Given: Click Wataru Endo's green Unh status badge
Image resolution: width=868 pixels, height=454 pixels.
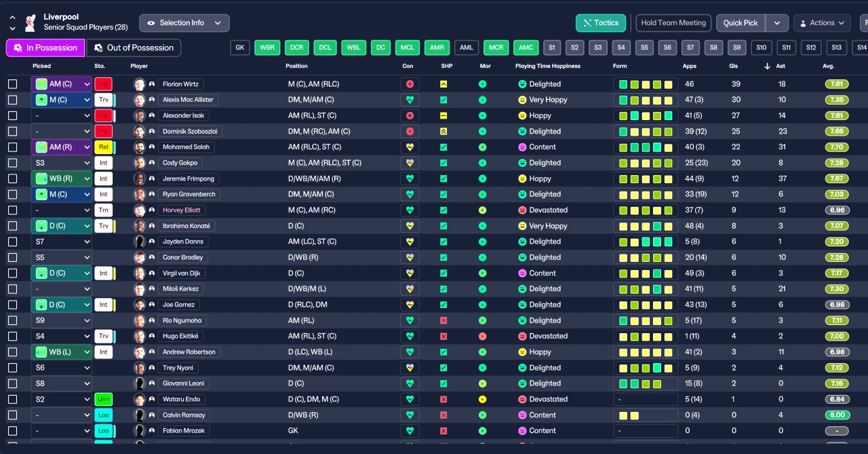Looking at the screenshot, I should coord(103,399).
